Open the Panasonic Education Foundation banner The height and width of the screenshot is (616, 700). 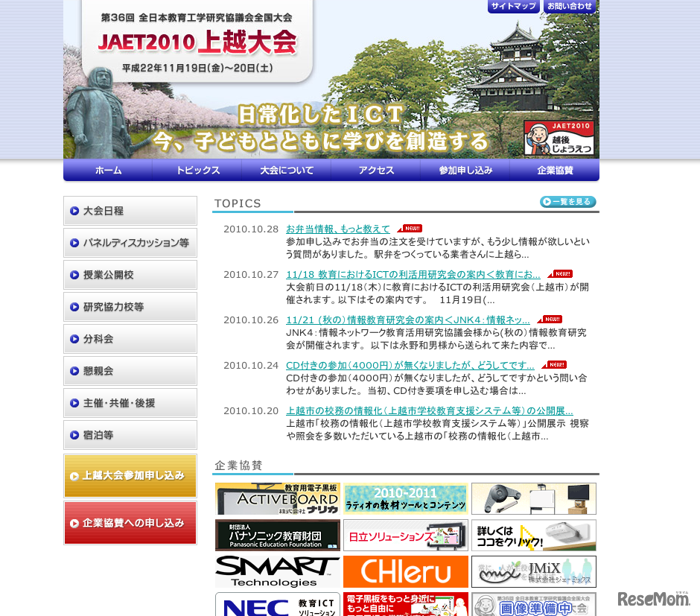pos(277,535)
